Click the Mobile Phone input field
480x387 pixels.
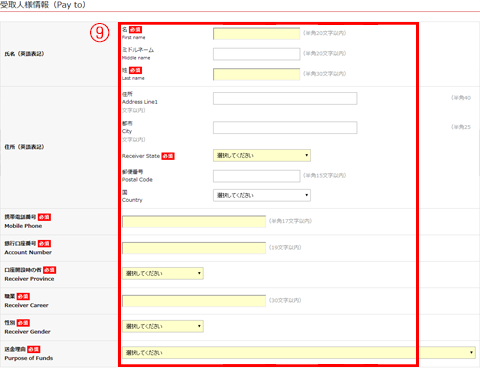[x=194, y=222]
